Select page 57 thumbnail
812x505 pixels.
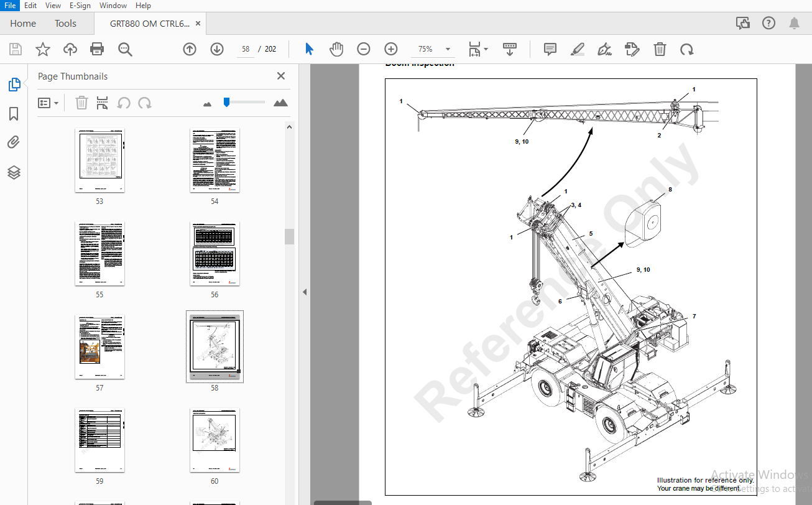[99, 347]
